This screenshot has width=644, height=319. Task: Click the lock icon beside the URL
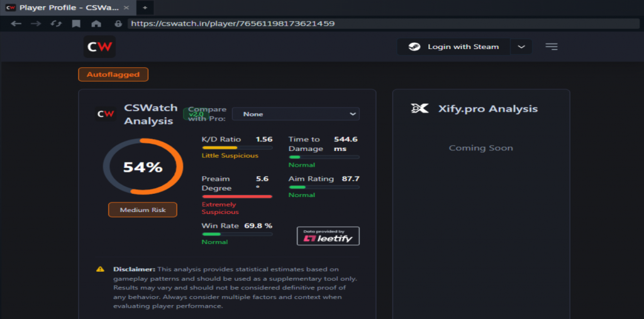pos(118,23)
